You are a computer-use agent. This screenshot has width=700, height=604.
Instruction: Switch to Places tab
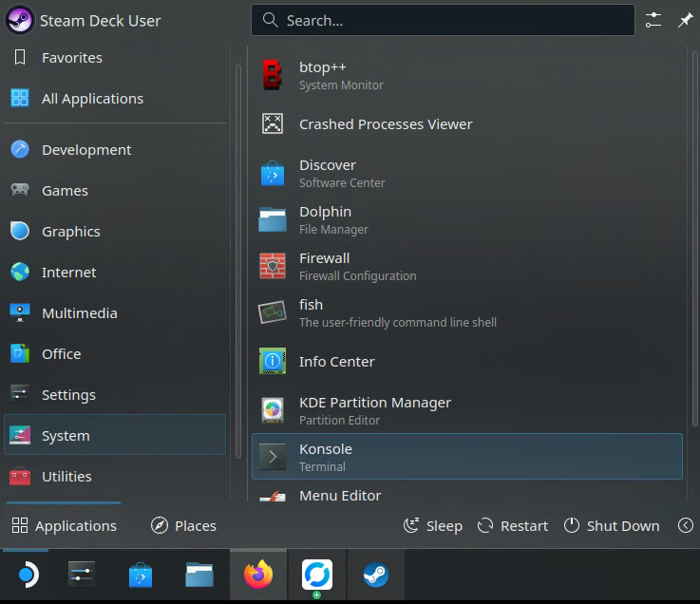(183, 526)
